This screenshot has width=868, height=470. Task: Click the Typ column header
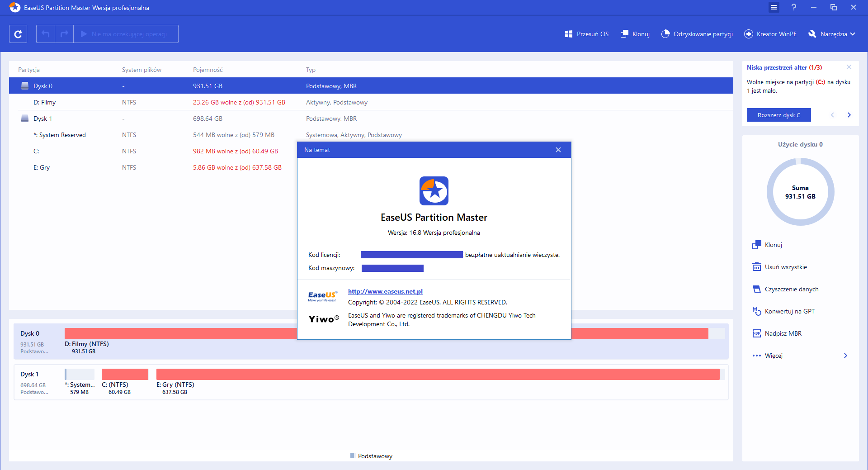(311, 70)
